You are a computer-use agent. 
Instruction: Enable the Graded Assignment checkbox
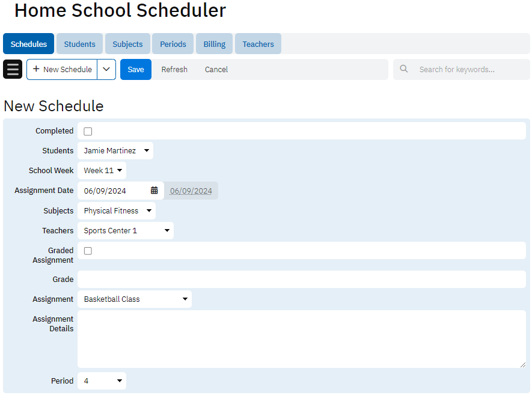click(88, 251)
